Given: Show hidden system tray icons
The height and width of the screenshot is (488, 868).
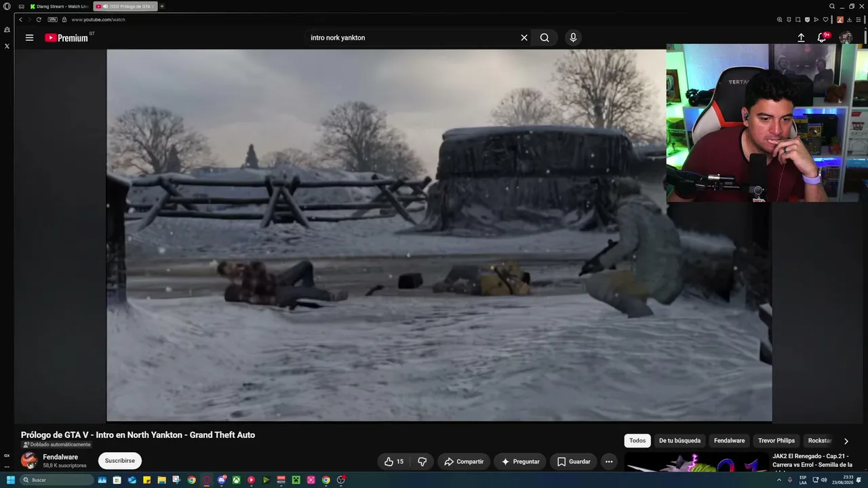Looking at the screenshot, I should click(778, 480).
